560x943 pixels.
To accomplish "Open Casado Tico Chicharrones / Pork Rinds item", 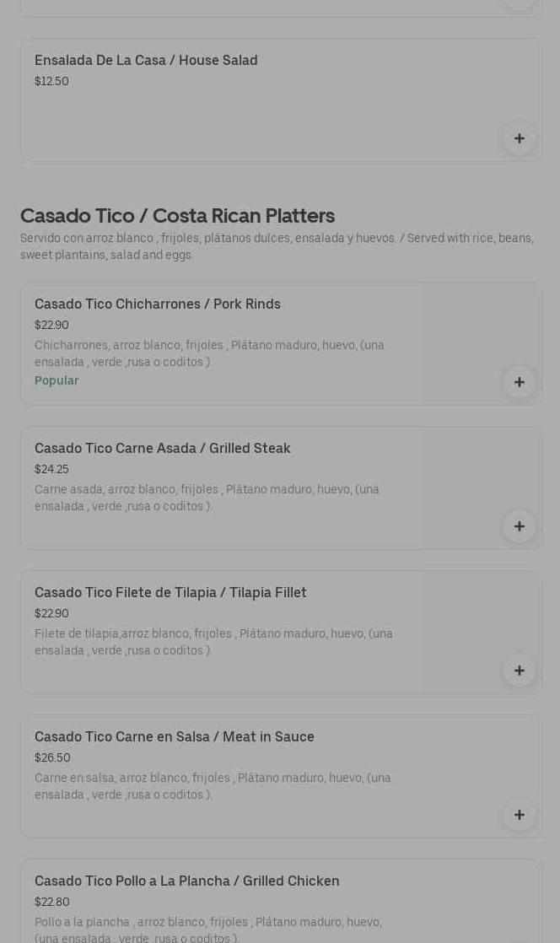I will [158, 304].
